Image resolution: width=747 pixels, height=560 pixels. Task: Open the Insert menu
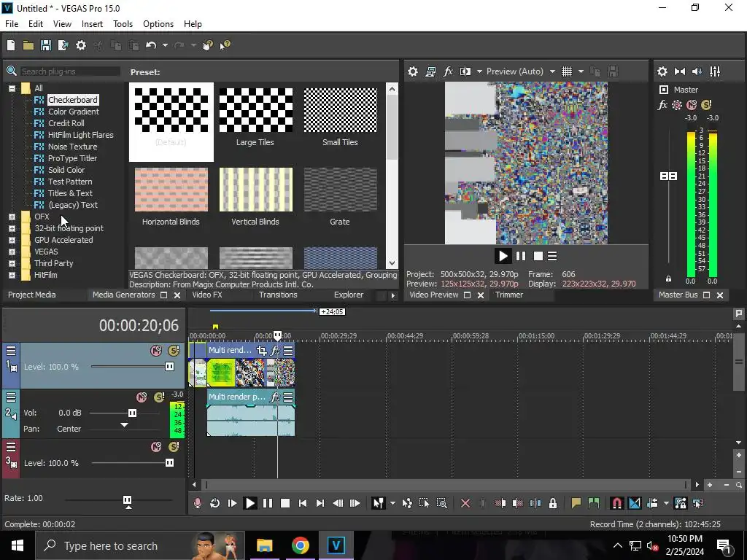point(92,24)
